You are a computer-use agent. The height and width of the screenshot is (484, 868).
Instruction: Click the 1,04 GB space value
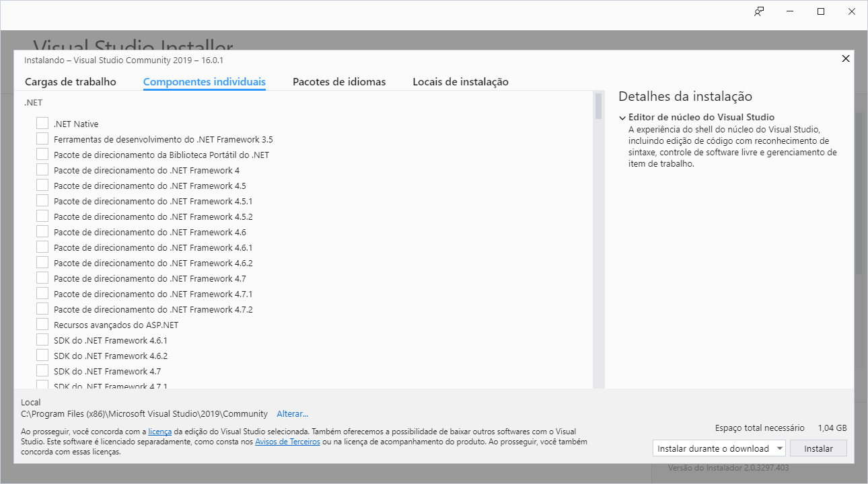(x=832, y=428)
